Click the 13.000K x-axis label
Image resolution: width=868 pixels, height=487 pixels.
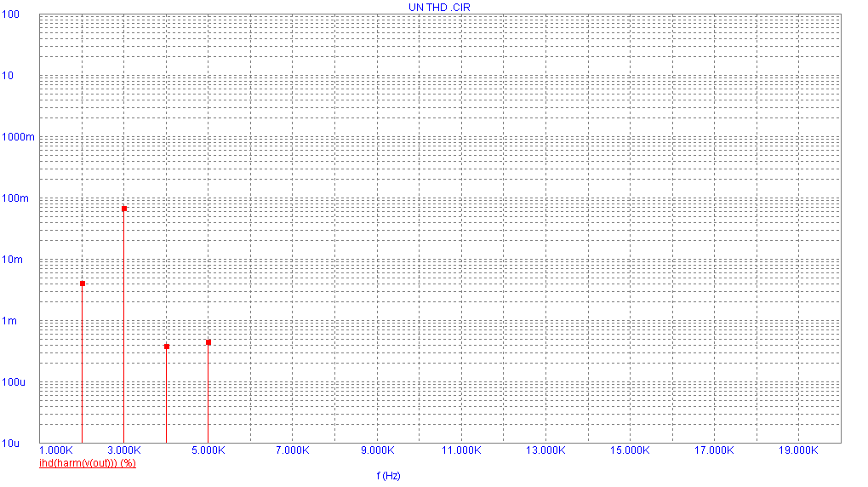[545, 450]
